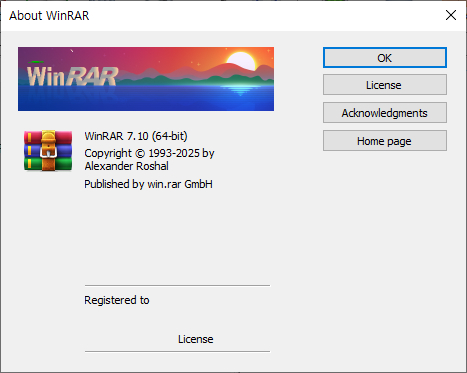
Task: Visit the Home page button
Action: [x=385, y=141]
